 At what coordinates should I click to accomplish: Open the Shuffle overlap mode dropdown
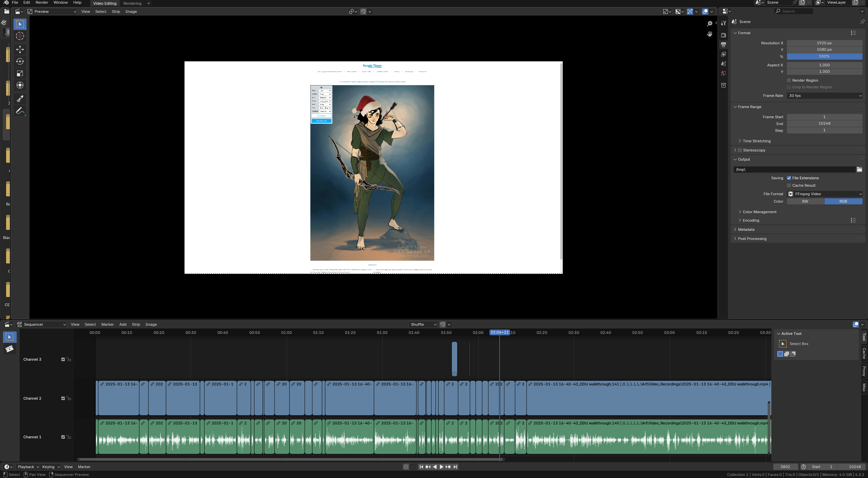pos(423,324)
